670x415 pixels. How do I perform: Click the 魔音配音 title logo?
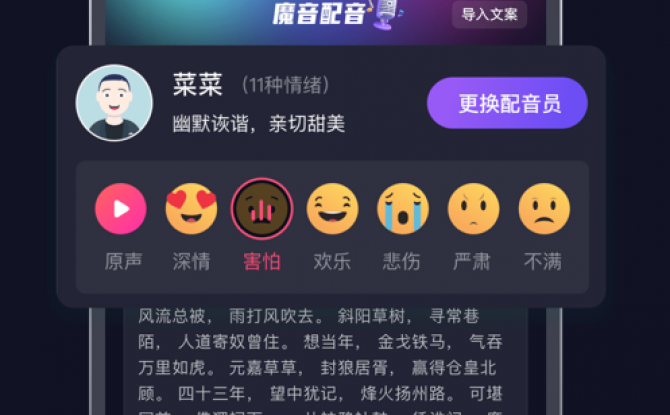pos(319,14)
